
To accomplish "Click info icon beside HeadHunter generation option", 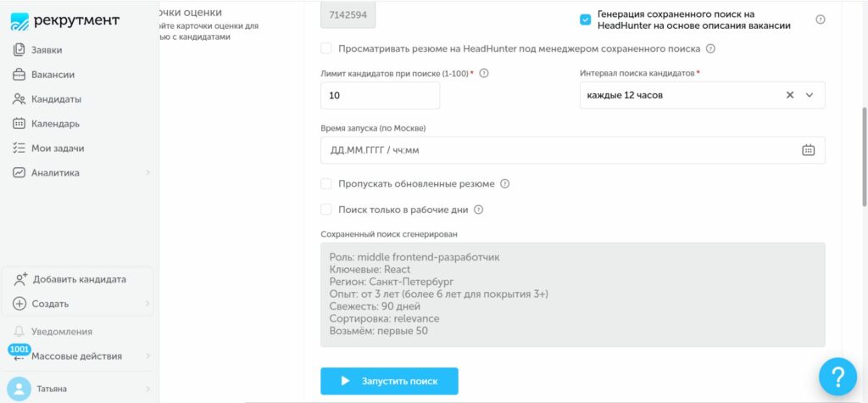I will click(820, 20).
